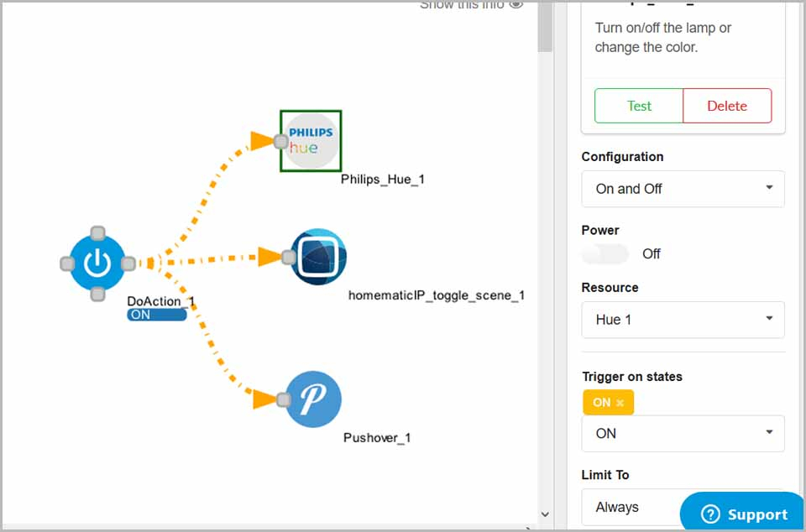Click the DoAction power button node
806x532 pixels.
97,263
